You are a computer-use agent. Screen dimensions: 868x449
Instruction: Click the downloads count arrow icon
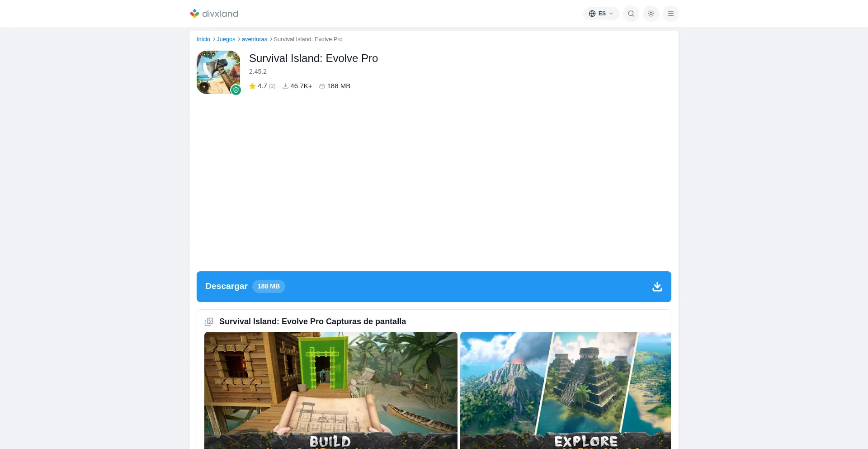point(285,86)
